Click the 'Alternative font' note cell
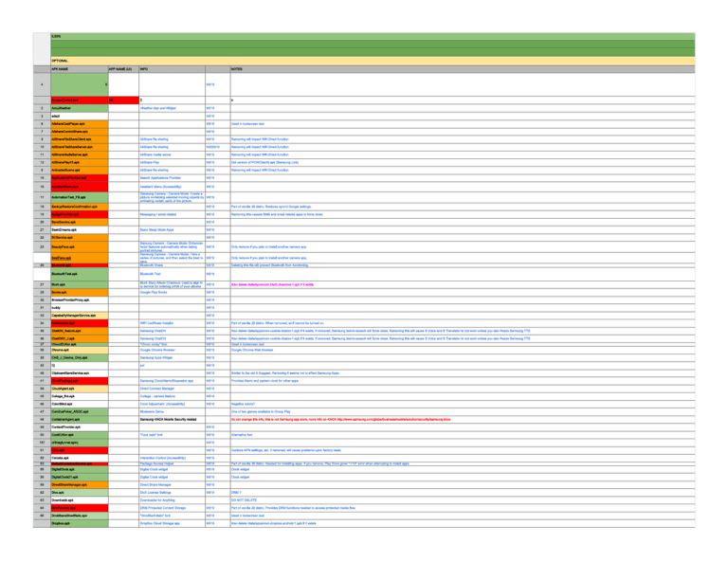The width and height of the screenshot is (728, 562). click(x=463, y=435)
